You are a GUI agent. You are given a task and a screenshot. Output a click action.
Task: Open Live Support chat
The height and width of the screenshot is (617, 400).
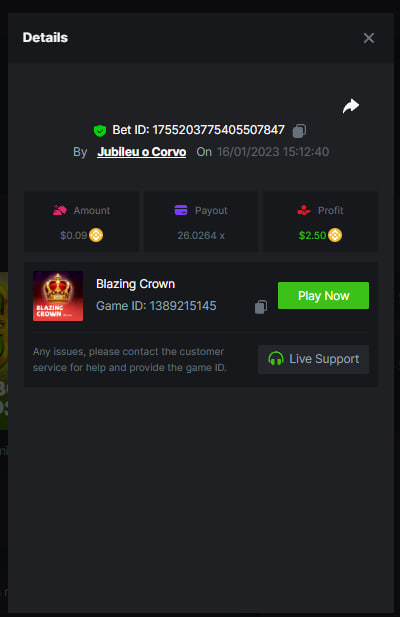pos(313,359)
